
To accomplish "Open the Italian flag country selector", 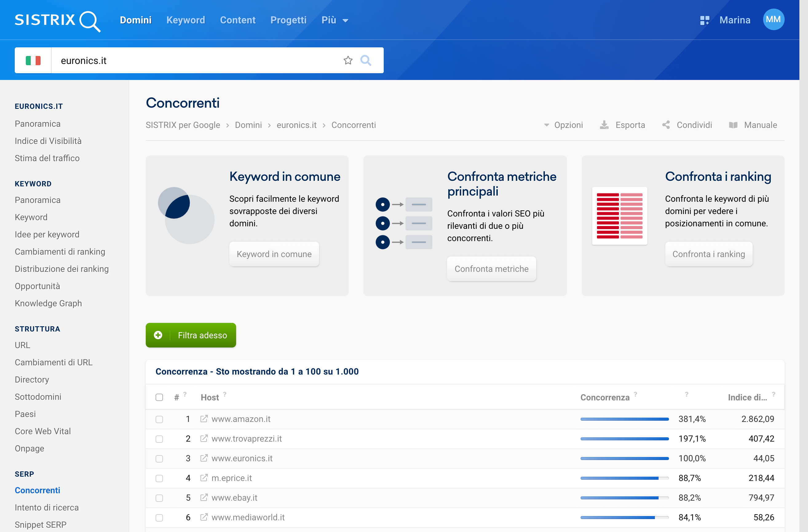I will pos(33,61).
